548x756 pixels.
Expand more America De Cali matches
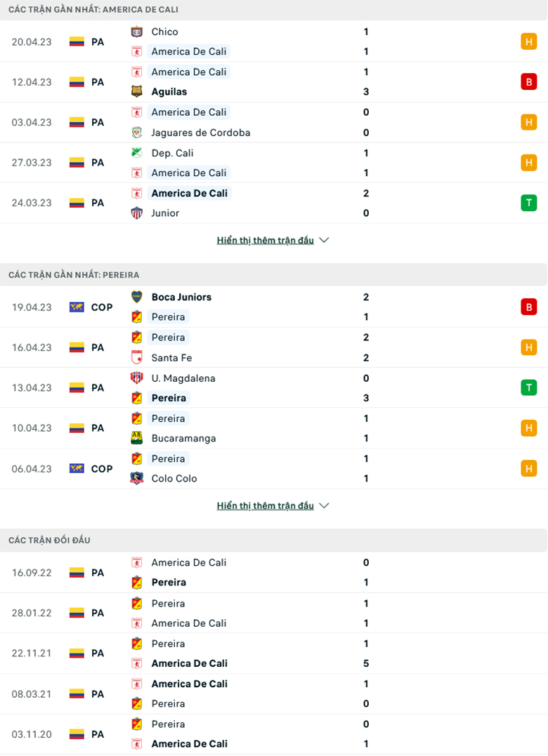tap(266, 240)
